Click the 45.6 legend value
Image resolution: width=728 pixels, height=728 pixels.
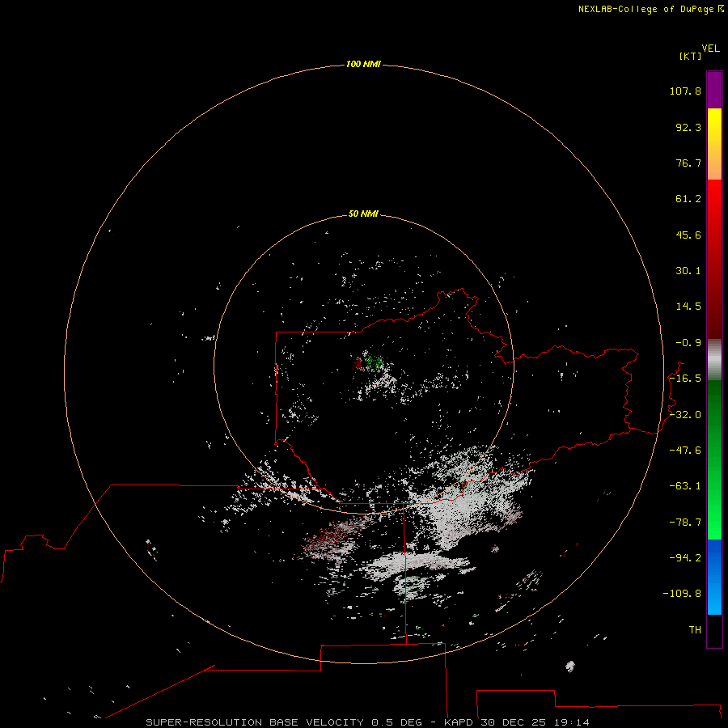coord(688,235)
